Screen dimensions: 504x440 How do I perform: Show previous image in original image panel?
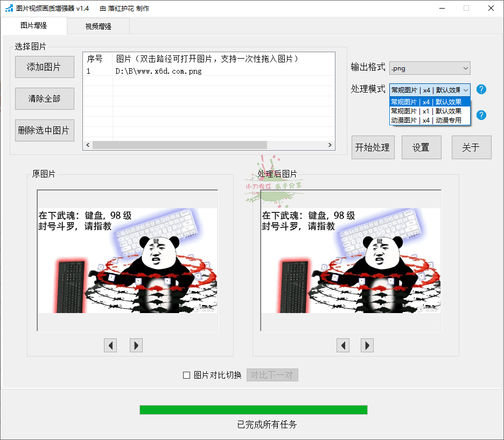(110, 345)
